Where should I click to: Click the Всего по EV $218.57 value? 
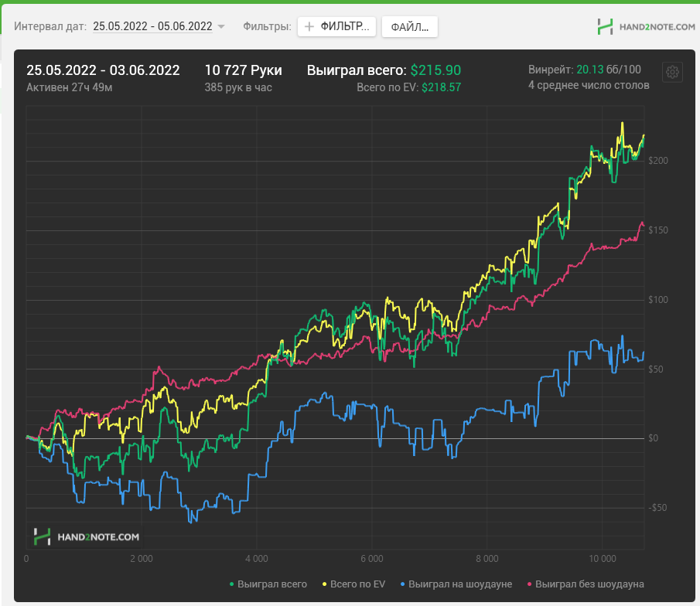441,87
